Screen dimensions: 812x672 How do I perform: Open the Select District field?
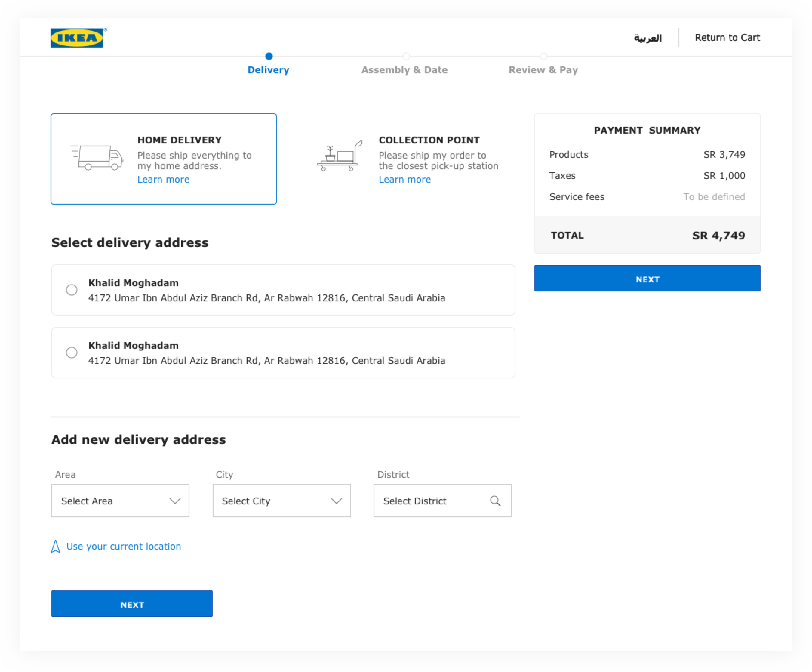click(x=442, y=501)
